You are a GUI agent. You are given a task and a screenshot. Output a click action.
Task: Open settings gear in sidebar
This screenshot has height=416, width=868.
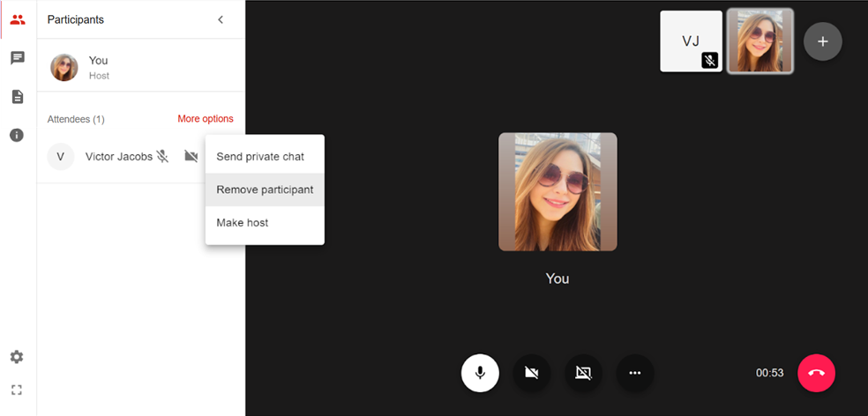[x=17, y=357]
